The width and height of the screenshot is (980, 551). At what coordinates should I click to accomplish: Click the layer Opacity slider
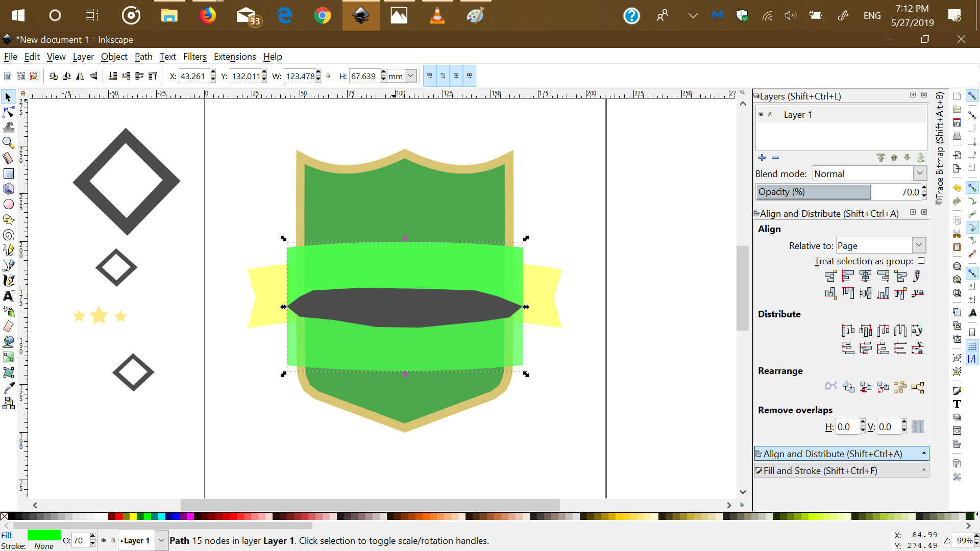(x=814, y=192)
